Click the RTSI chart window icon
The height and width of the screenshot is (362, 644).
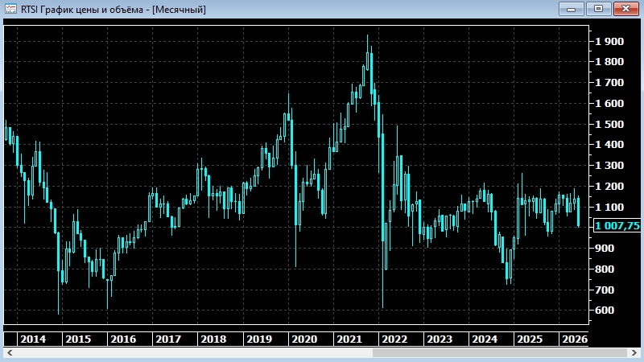(x=10, y=9)
